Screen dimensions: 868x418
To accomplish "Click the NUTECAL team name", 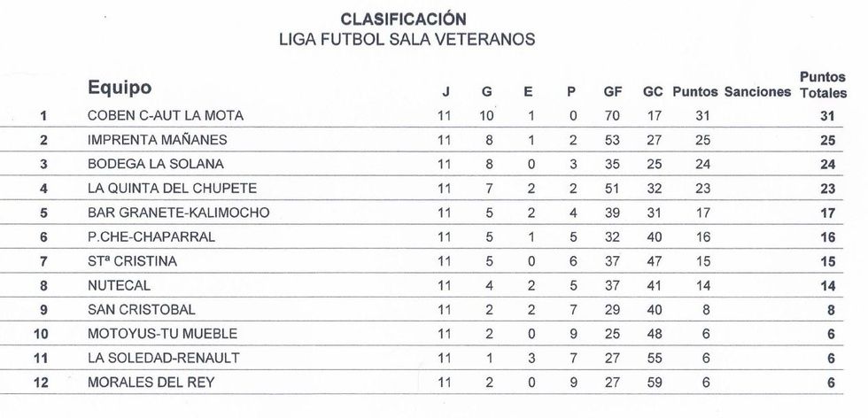I will pos(119,285).
